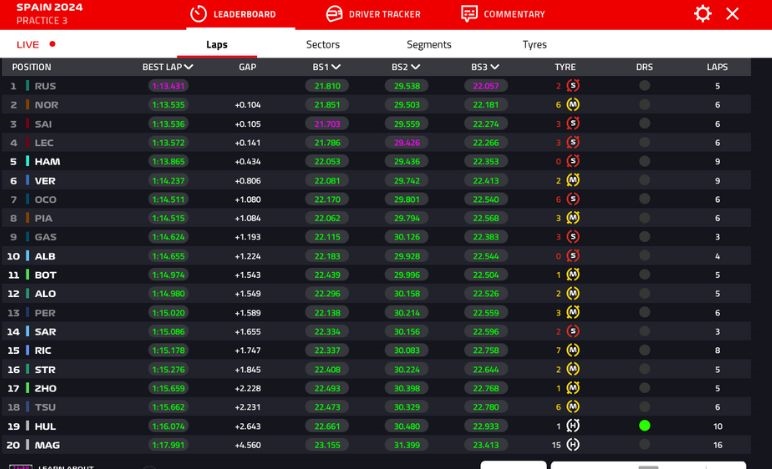772x469 pixels.
Task: Expand the BS1 column dropdown
Action: [337, 68]
